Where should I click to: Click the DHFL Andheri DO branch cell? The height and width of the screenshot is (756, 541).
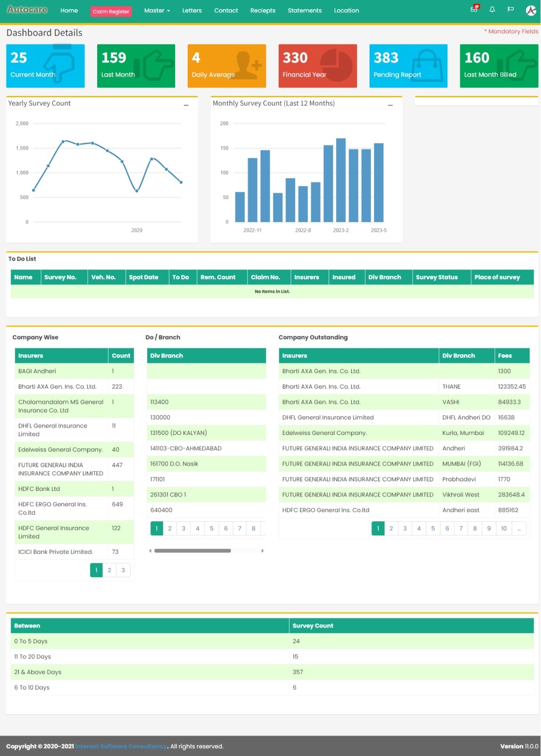click(466, 417)
